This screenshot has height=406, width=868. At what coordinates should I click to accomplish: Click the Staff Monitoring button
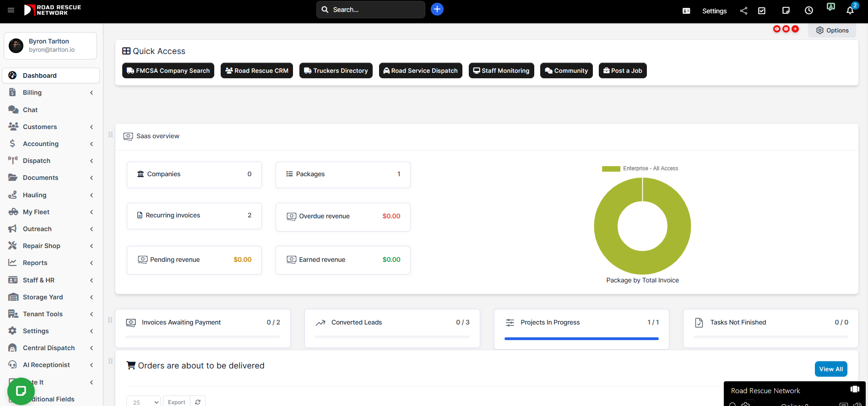coord(501,70)
